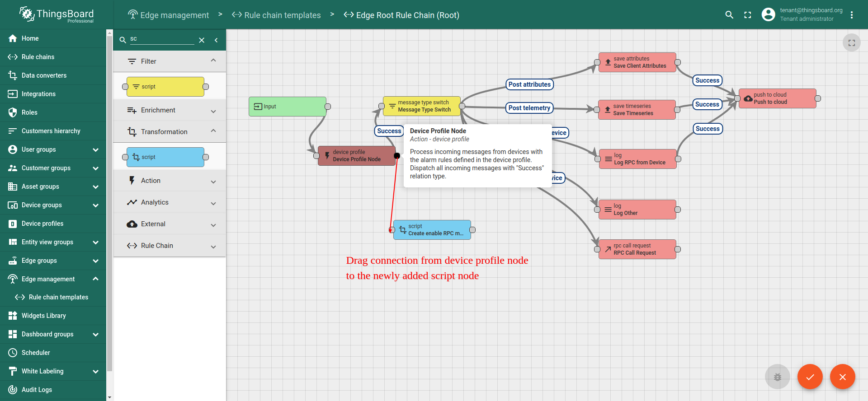Select the Save Client Attributes node
The width and height of the screenshot is (868, 401).
tap(637, 62)
